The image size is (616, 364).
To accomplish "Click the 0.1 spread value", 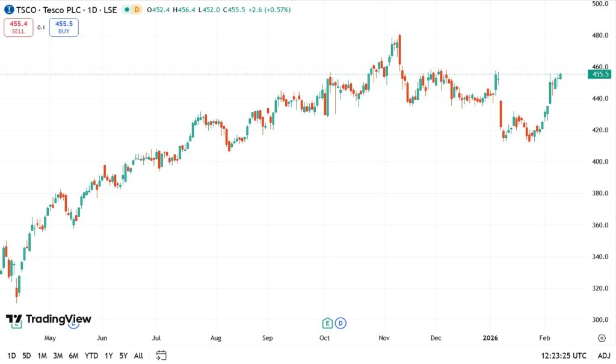I will pyautogui.click(x=41, y=28).
